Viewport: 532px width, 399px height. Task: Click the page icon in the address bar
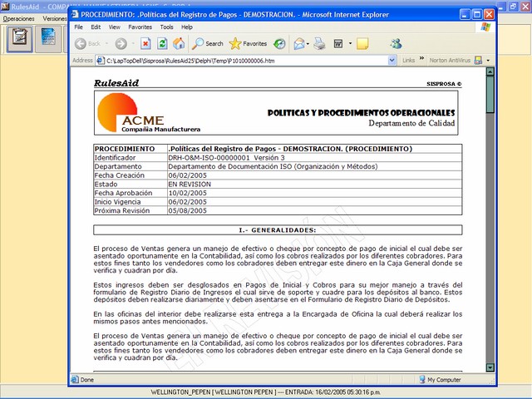point(100,61)
